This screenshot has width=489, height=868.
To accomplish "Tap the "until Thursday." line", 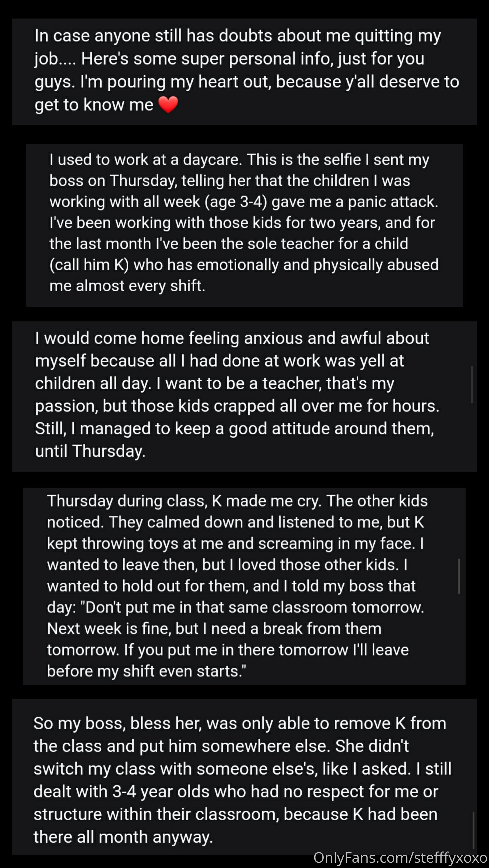I will tap(90, 451).
